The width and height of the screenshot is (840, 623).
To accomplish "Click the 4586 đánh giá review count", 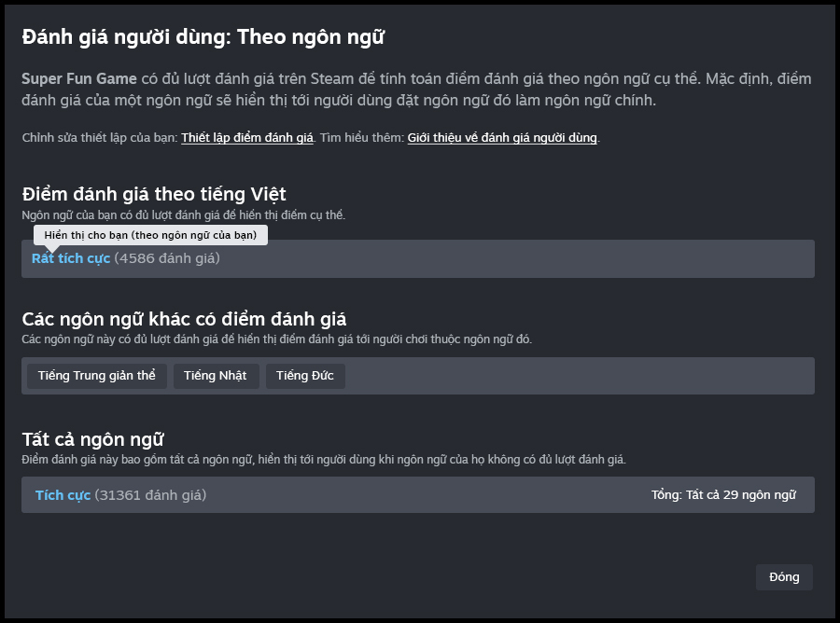I will [x=167, y=258].
